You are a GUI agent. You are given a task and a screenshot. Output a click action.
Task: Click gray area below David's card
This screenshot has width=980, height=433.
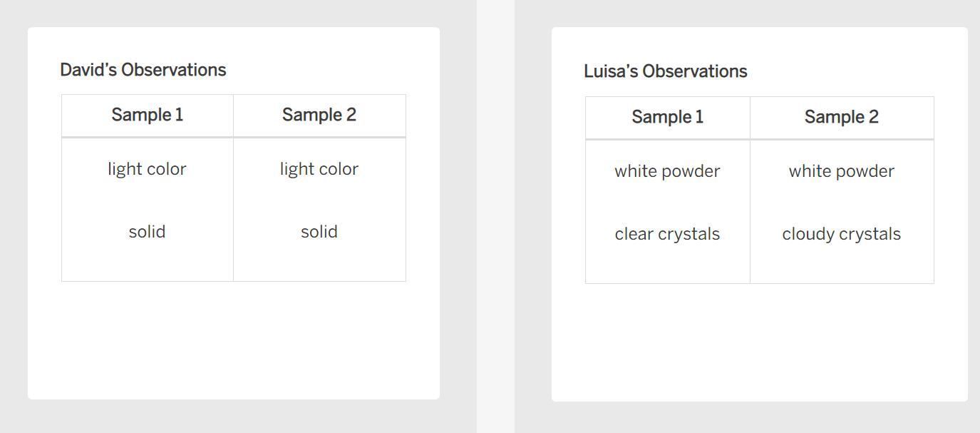(x=234, y=417)
